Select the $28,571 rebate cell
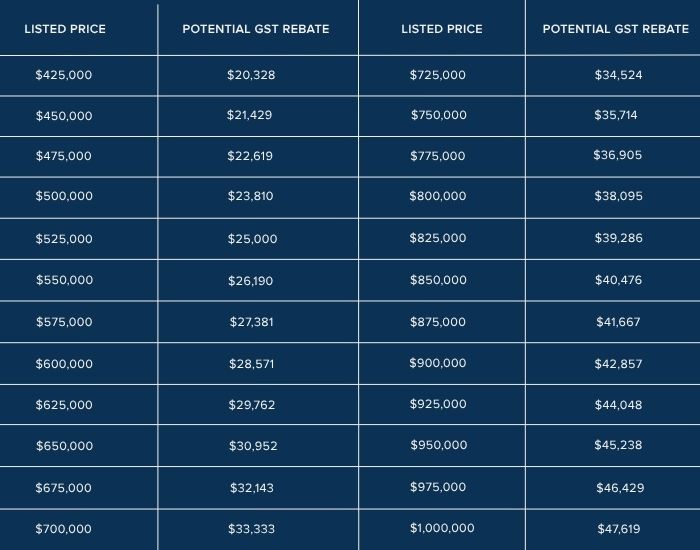The height and width of the screenshot is (550, 700). [251, 363]
